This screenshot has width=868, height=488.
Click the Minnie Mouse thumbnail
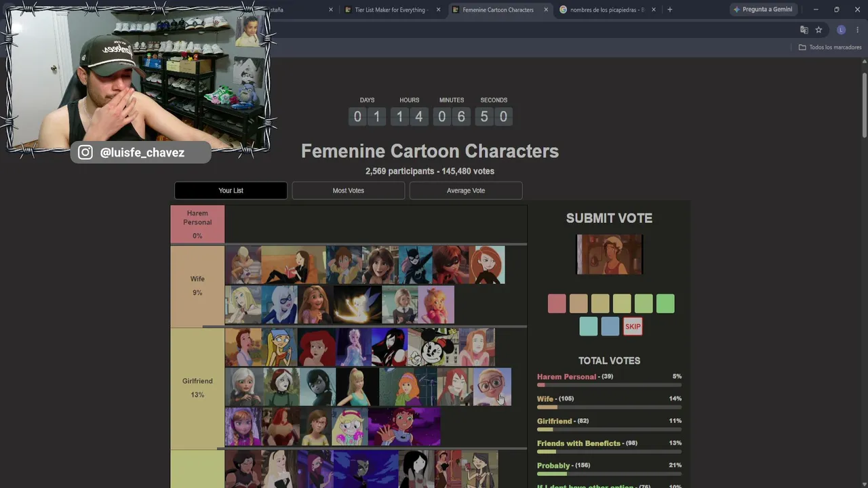click(x=433, y=347)
